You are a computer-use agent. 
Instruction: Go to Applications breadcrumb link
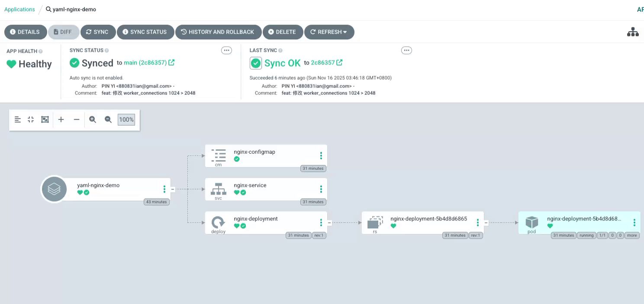(19, 9)
